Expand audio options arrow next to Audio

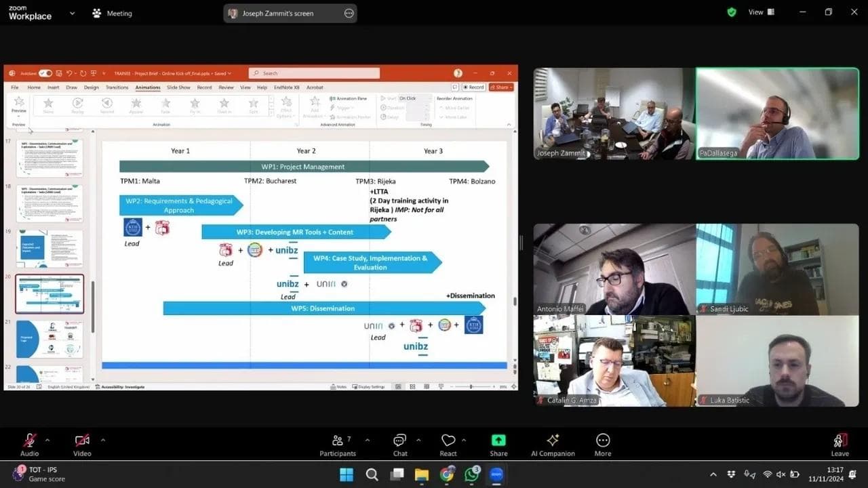pos(47,440)
